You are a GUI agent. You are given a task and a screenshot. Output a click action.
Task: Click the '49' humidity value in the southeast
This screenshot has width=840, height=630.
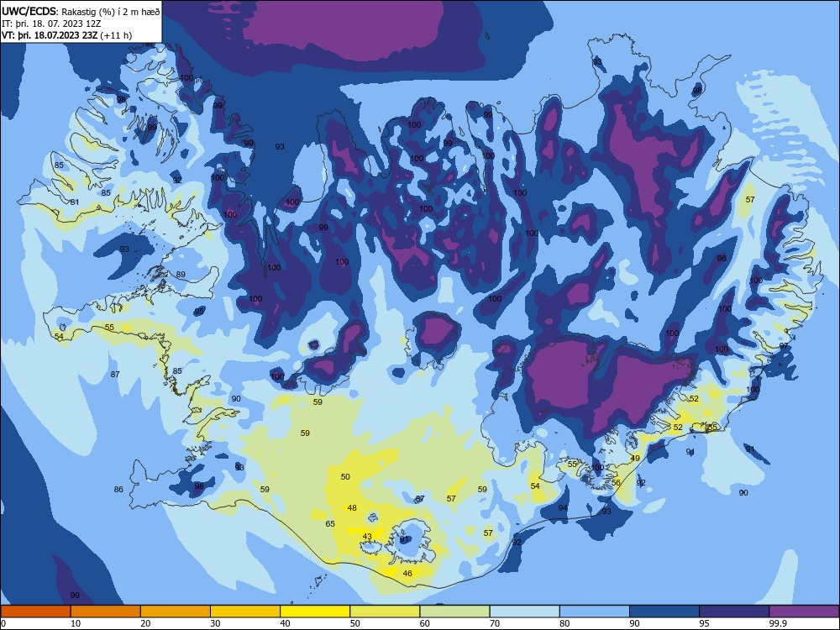click(x=635, y=458)
